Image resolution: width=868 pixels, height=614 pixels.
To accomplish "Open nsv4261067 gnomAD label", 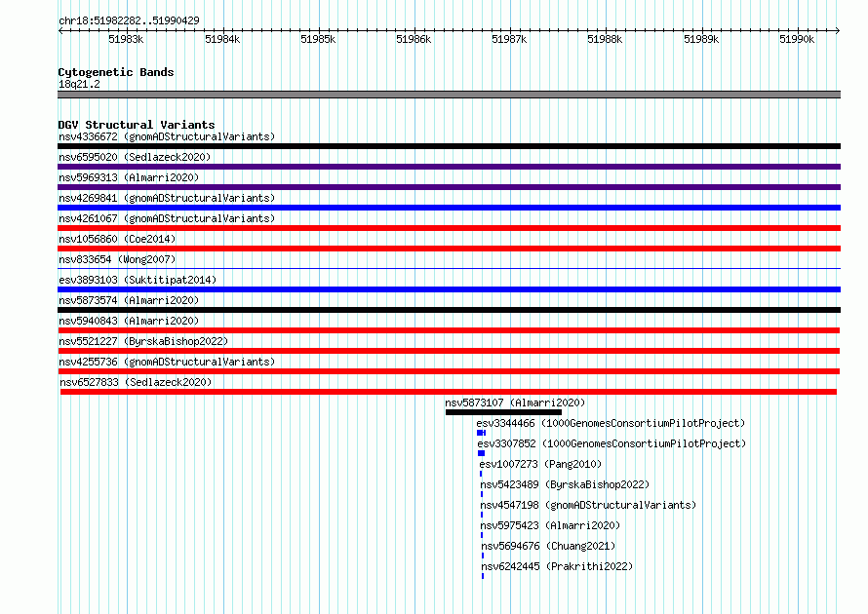I will click(x=167, y=218).
